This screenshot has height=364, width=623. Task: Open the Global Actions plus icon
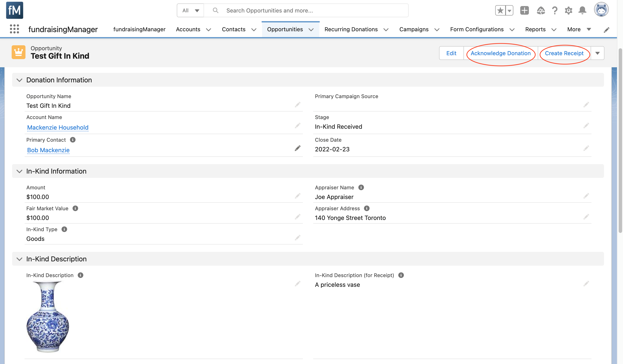(524, 10)
